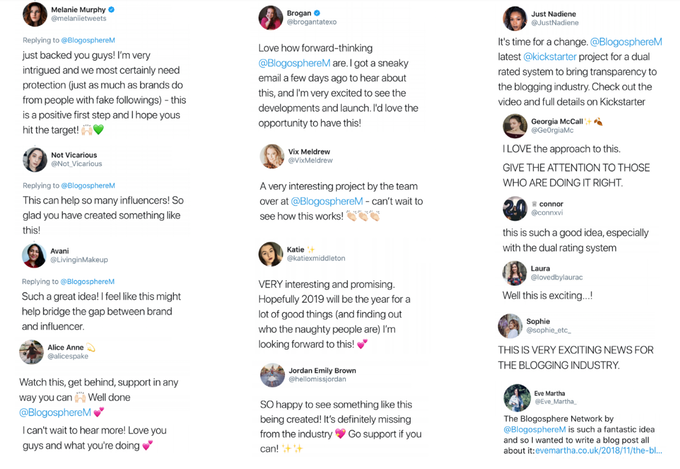
Task: Click Georgia McCall's profile avatar
Action: [x=515, y=125]
